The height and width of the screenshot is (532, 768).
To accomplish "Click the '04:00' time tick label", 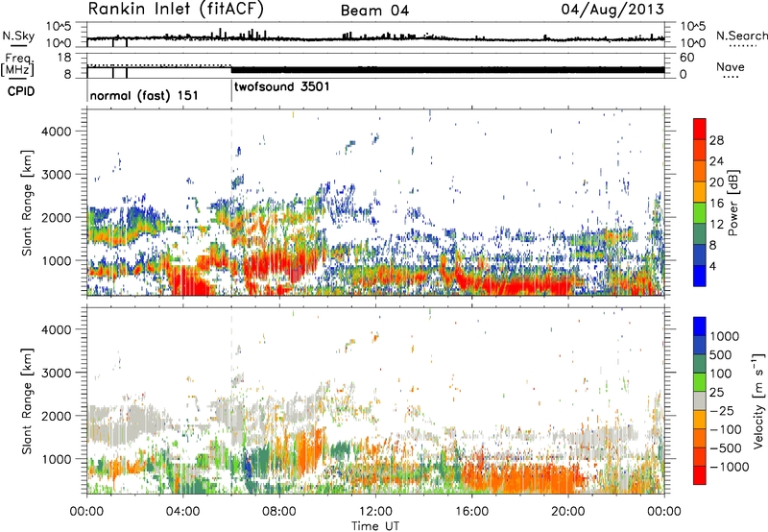I will click(x=182, y=512).
